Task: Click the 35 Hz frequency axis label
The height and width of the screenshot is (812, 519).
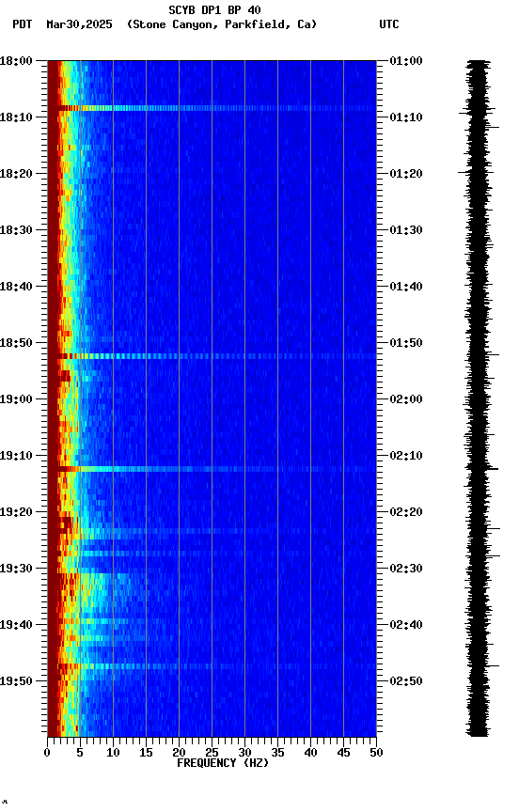Action: point(277,753)
